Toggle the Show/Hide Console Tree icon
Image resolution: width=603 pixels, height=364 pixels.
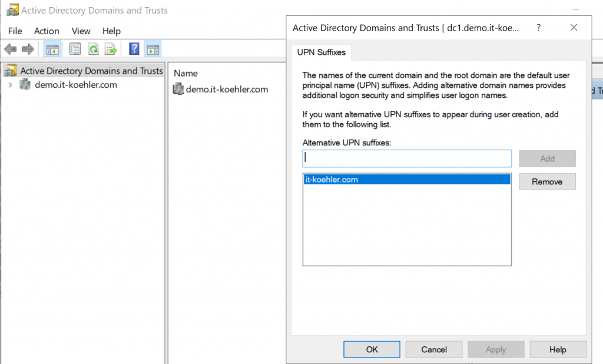[x=52, y=49]
